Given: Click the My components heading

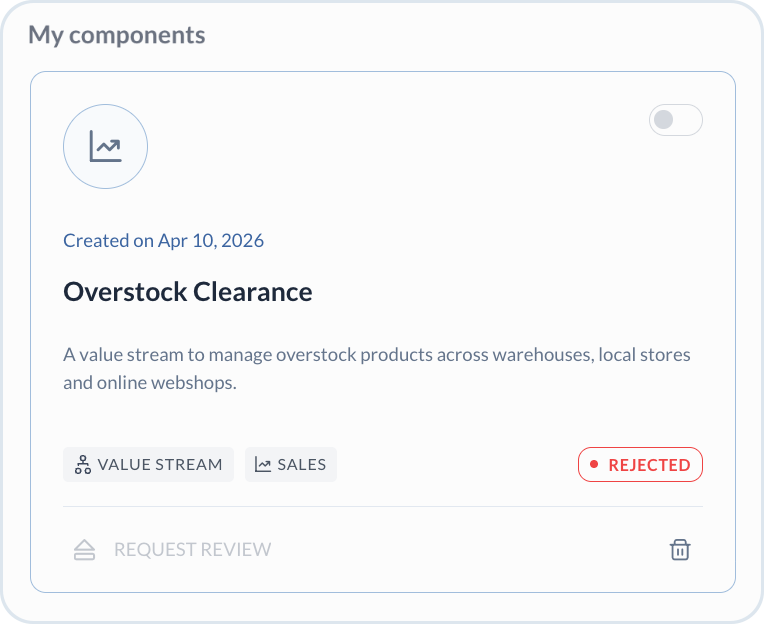Looking at the screenshot, I should click(x=117, y=35).
